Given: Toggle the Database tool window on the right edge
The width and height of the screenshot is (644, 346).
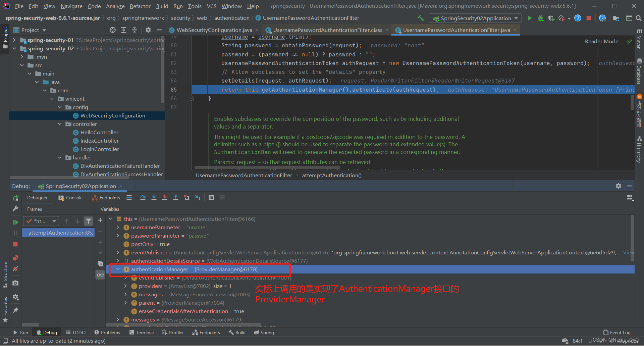Looking at the screenshot, I should (x=639, y=71).
